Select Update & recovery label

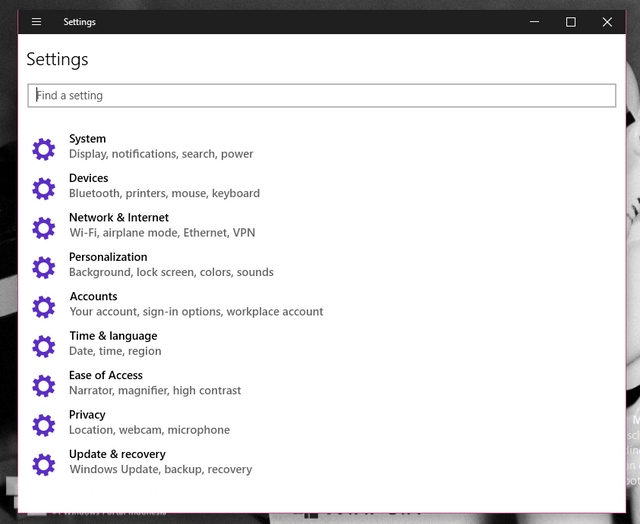[x=117, y=454]
